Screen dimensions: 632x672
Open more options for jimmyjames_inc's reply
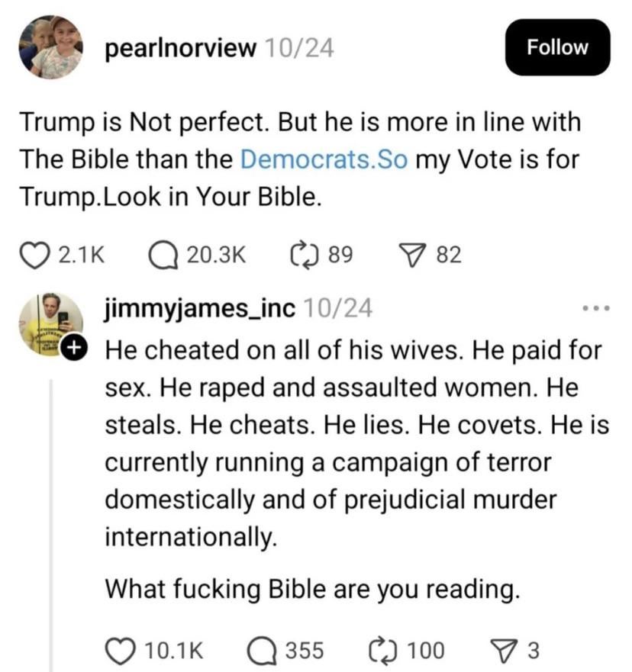point(597,309)
